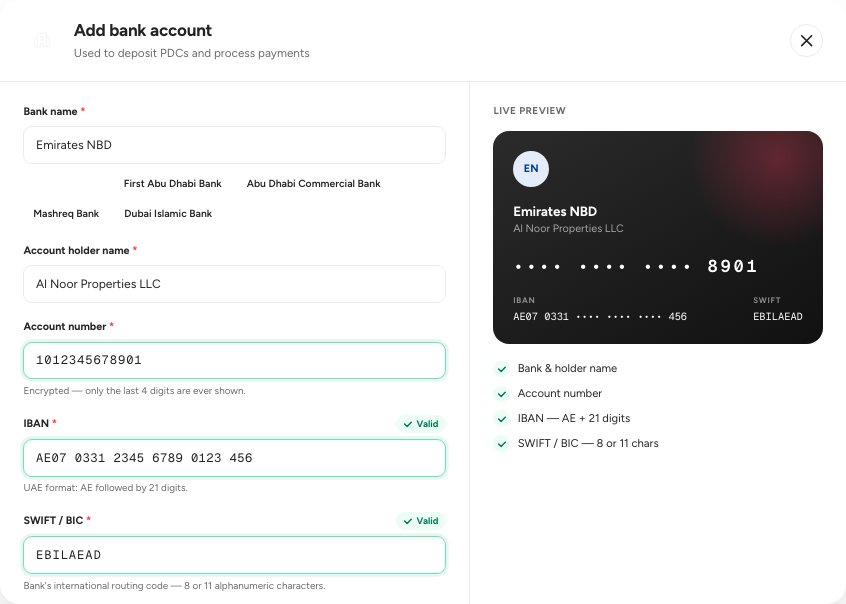846x604 pixels.
Task: Click 'IBAN — AE + 21 digits' checklist text
Action: pyautogui.click(x=574, y=418)
